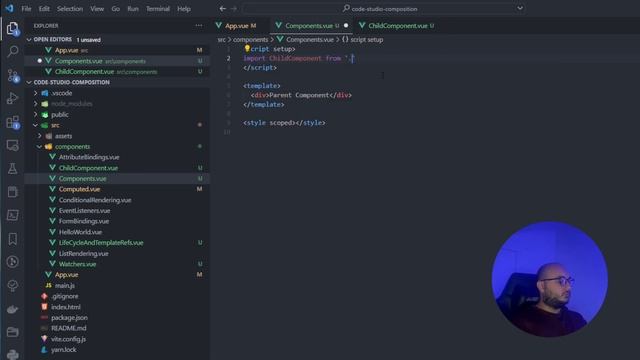640x360 pixels.
Task: Open App.vue in Open Editors list
Action: pos(118,50)
